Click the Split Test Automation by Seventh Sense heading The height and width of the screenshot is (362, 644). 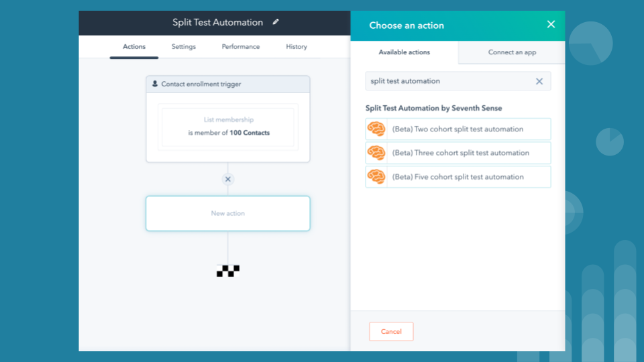pos(434,109)
